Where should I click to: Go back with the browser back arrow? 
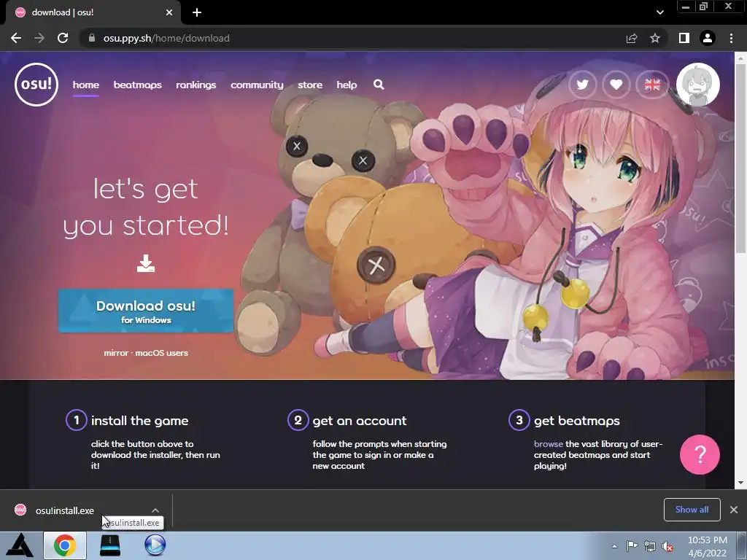(16, 38)
